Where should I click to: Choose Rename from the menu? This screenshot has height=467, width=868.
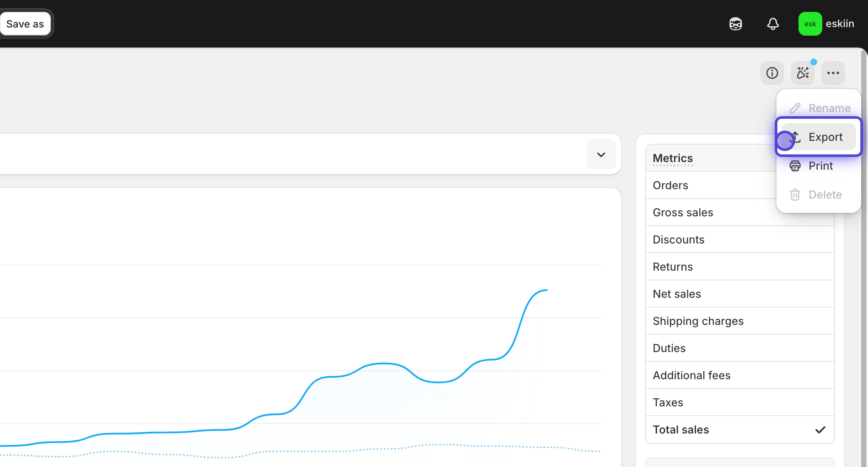click(x=819, y=108)
